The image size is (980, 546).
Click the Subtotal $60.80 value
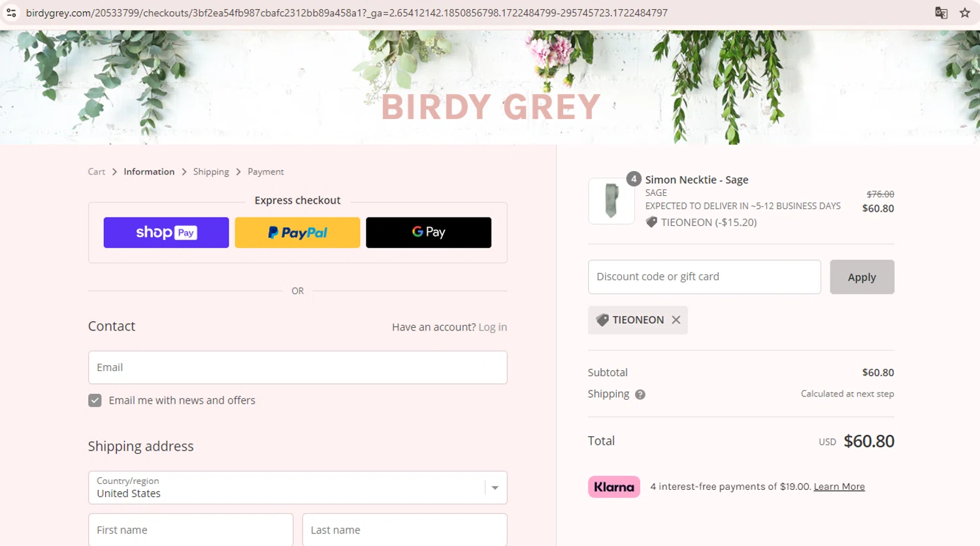[x=878, y=372]
